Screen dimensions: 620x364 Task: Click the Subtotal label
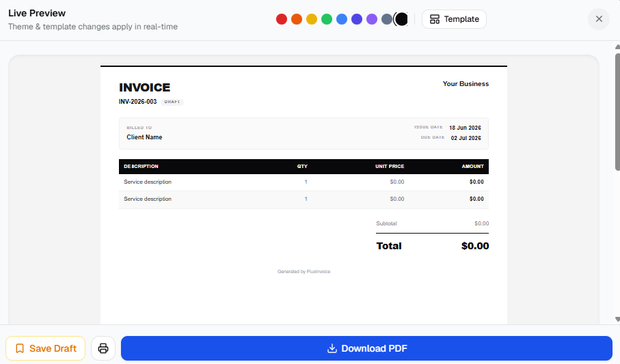tap(386, 223)
